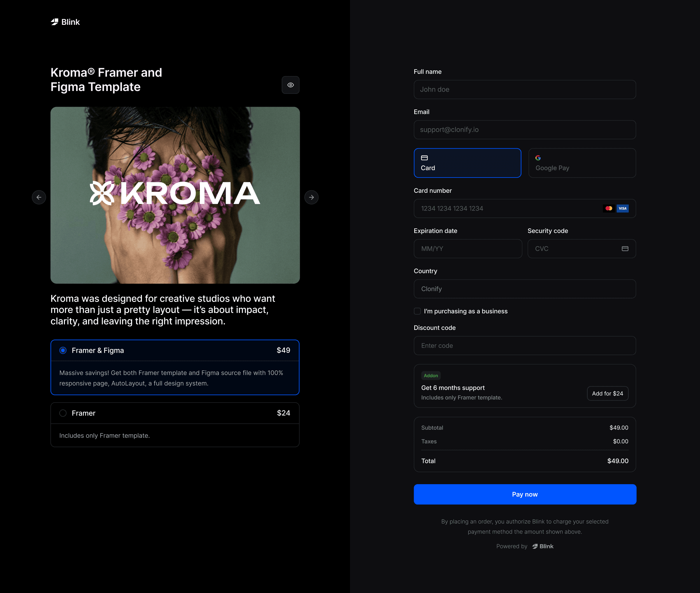Click the Google logo on Google Pay
The width and height of the screenshot is (700, 593).
[538, 158]
